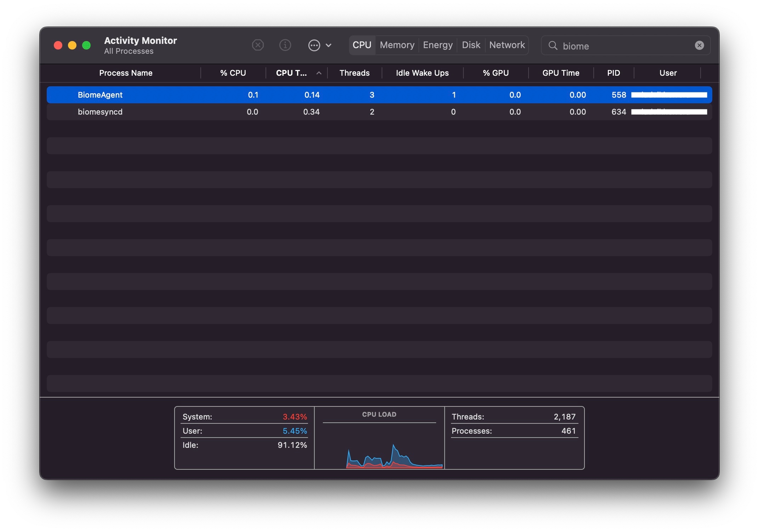This screenshot has height=532, width=759.
Task: Sort by Process Name column
Action: (126, 73)
